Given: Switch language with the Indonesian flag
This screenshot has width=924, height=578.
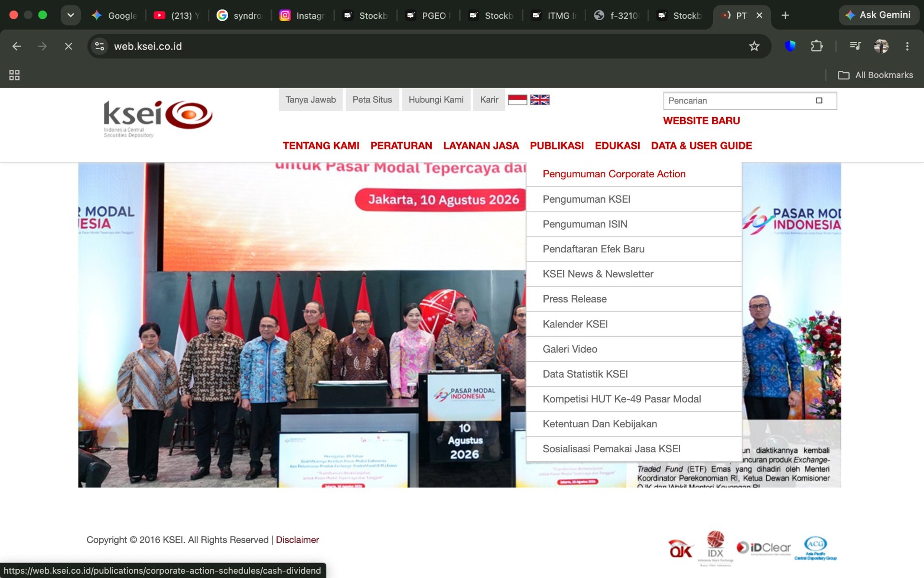Looking at the screenshot, I should pos(517,100).
